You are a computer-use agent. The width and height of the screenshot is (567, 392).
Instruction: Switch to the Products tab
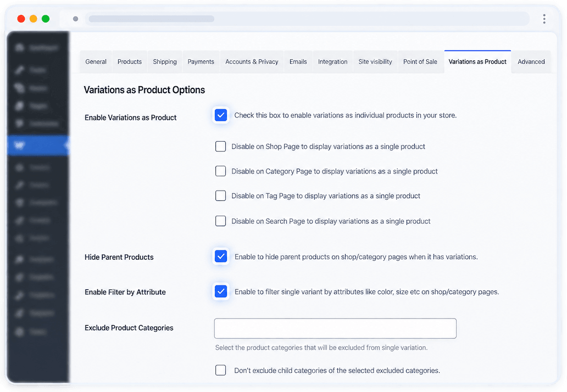[x=130, y=62]
